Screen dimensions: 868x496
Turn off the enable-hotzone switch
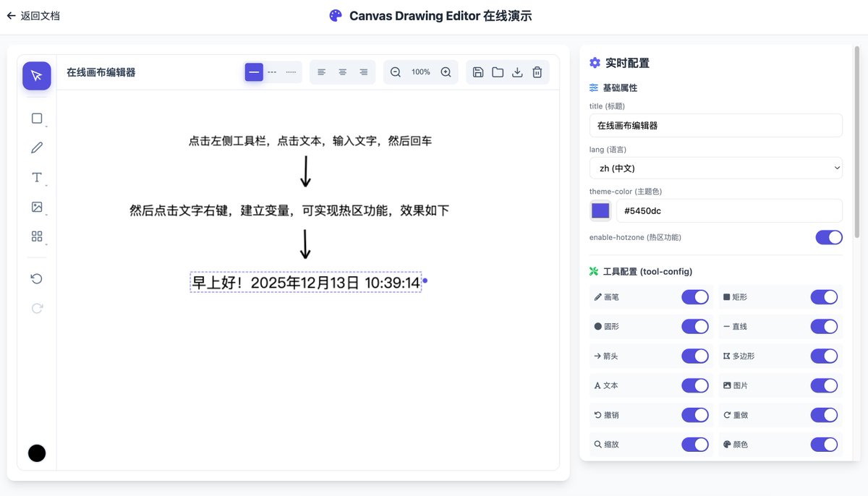click(x=829, y=237)
